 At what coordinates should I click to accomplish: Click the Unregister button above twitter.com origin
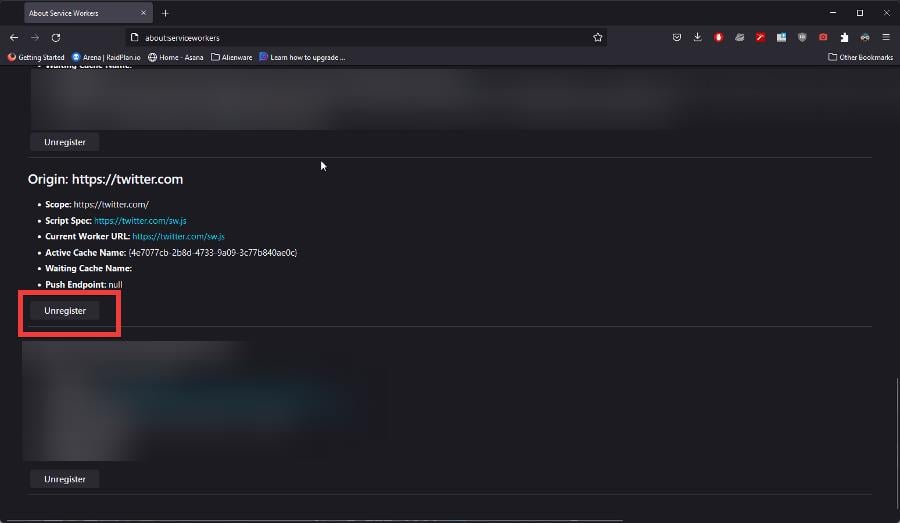tap(65, 142)
